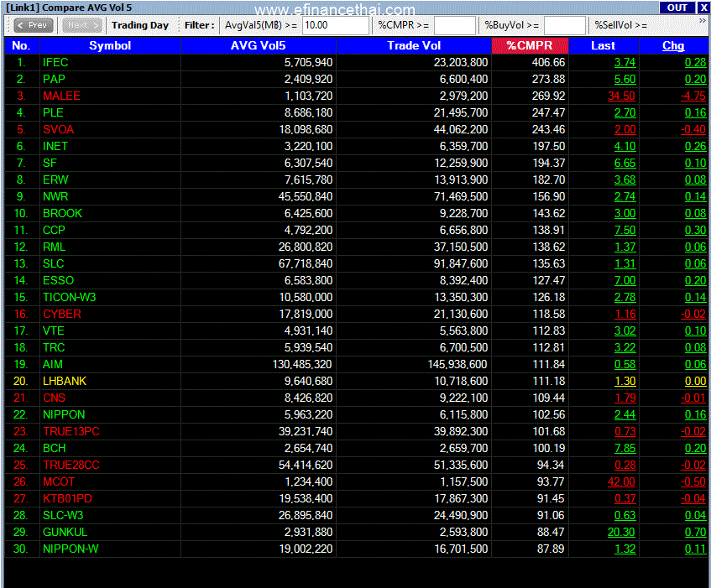Image resolution: width=711 pixels, height=588 pixels.
Task: Select INET symbol
Action: [55, 146]
